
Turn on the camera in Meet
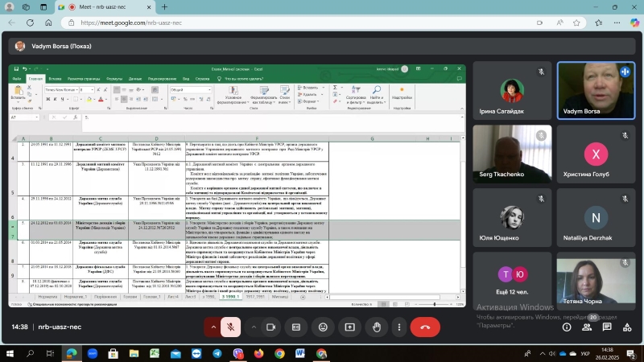point(270,327)
